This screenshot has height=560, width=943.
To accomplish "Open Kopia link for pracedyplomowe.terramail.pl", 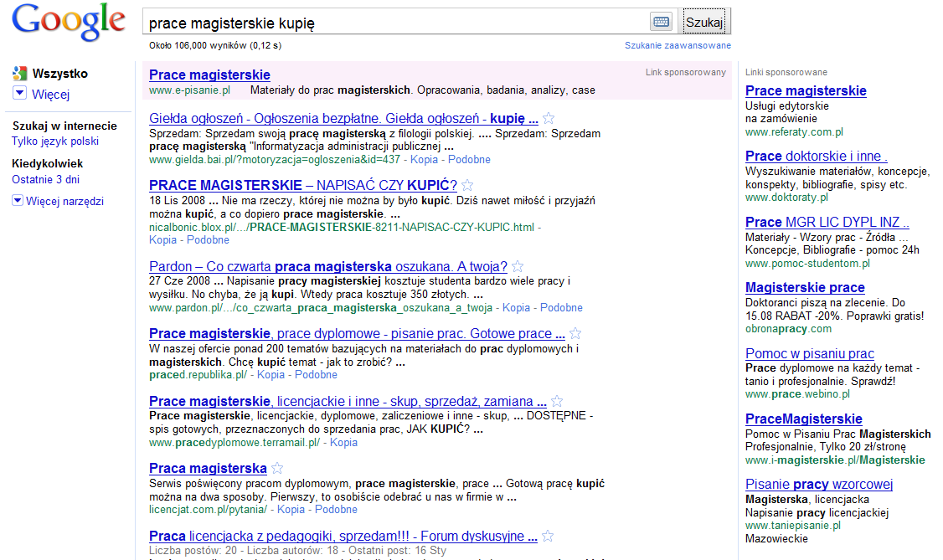I will [343, 443].
